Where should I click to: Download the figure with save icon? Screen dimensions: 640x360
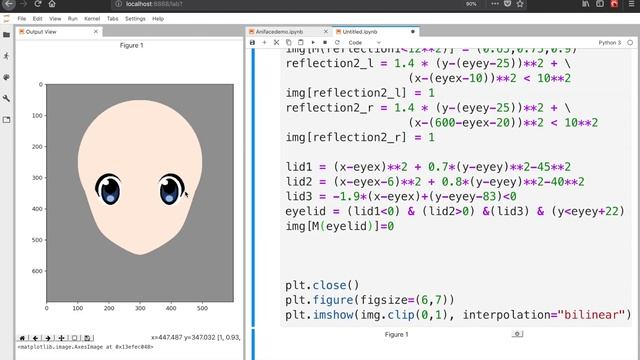87,338
